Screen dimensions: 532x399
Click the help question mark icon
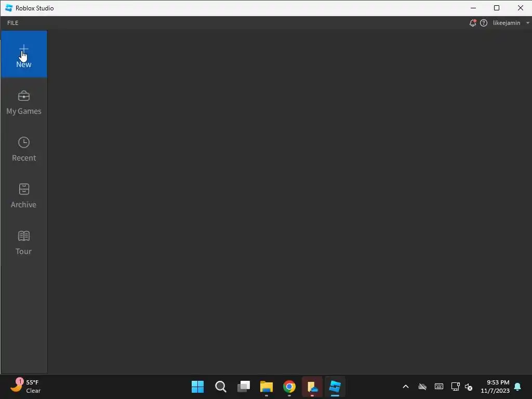pos(484,23)
